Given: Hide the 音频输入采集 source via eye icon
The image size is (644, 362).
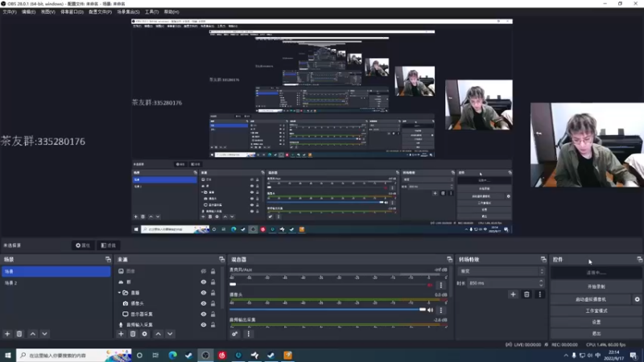Looking at the screenshot, I should pyautogui.click(x=204, y=325).
